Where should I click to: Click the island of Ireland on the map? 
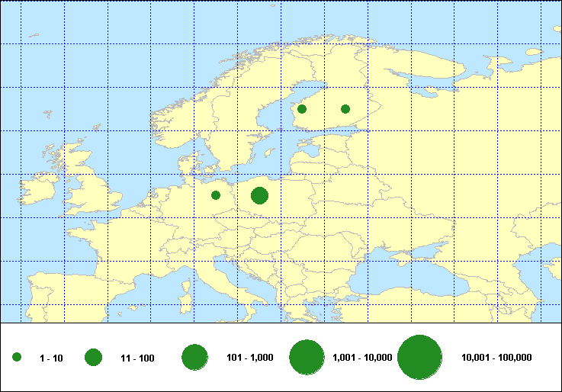[x=40, y=192]
